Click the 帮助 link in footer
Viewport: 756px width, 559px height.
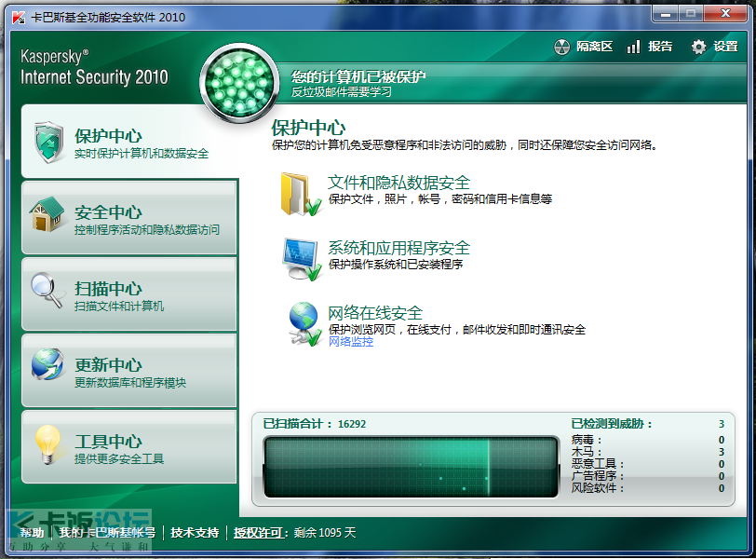point(32,533)
